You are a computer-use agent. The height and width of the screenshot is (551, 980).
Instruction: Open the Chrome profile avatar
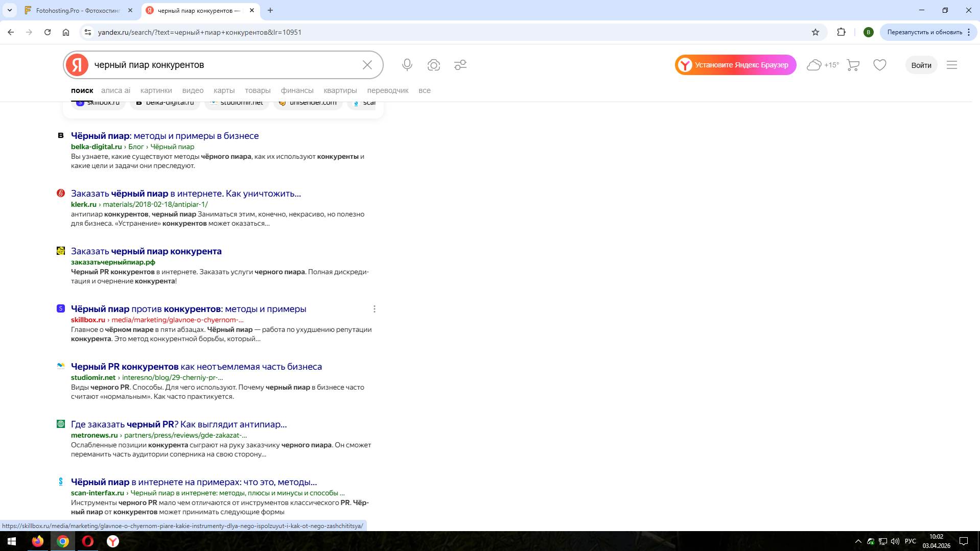[868, 32]
